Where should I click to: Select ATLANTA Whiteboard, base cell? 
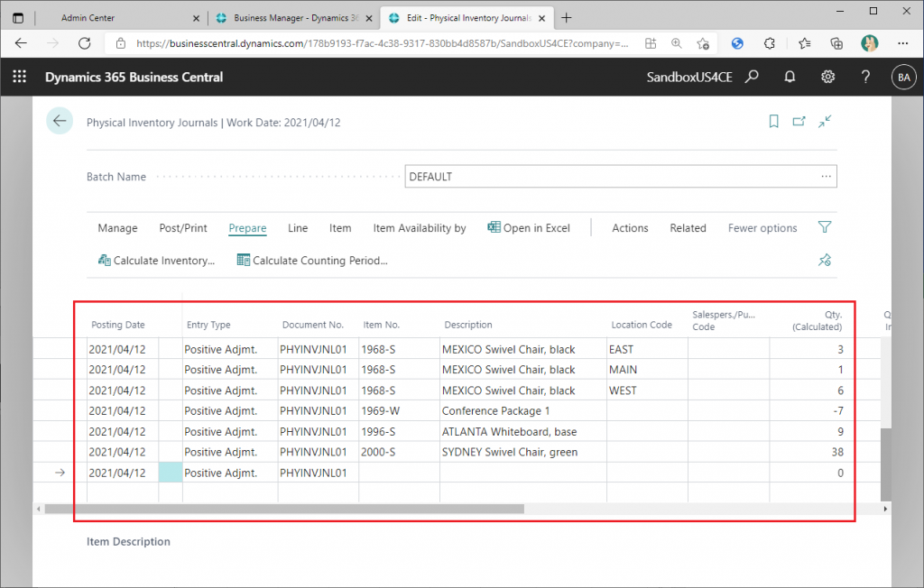(x=522, y=431)
